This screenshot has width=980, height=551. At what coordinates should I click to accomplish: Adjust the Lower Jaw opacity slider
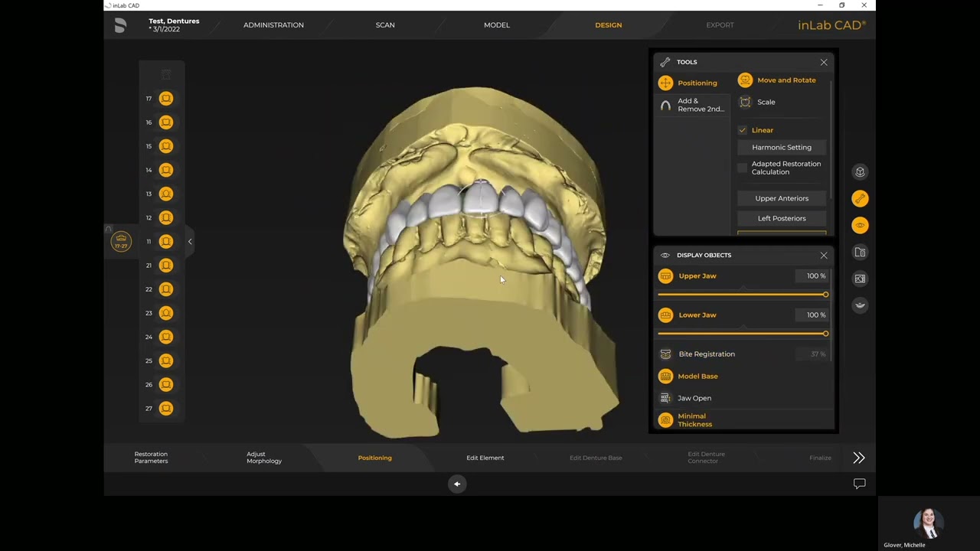coord(742,334)
